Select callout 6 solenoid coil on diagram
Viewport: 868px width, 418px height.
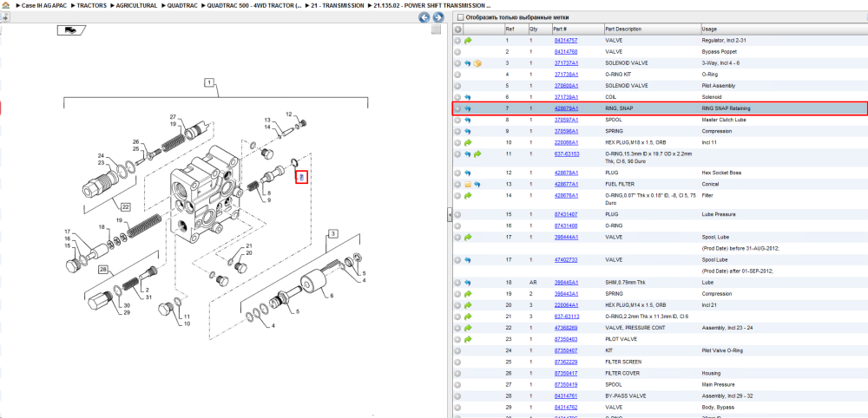click(332, 296)
